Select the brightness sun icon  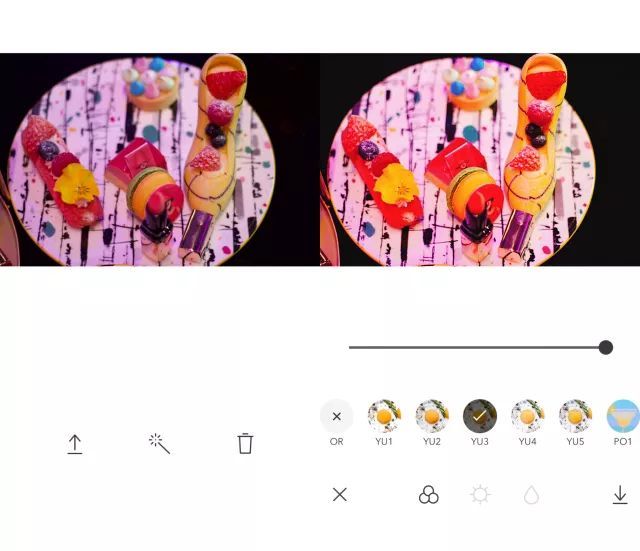tap(480, 495)
